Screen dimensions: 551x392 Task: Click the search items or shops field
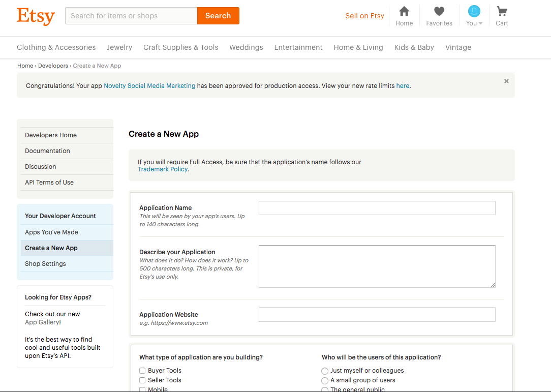[x=132, y=16]
